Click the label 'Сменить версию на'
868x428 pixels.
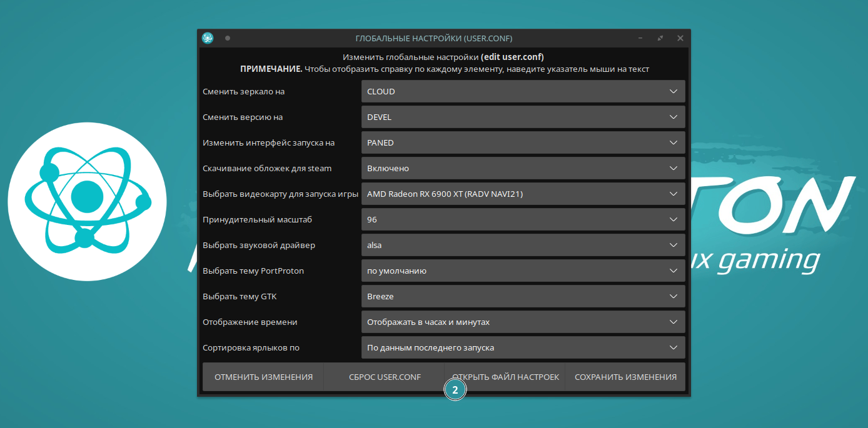coord(243,117)
